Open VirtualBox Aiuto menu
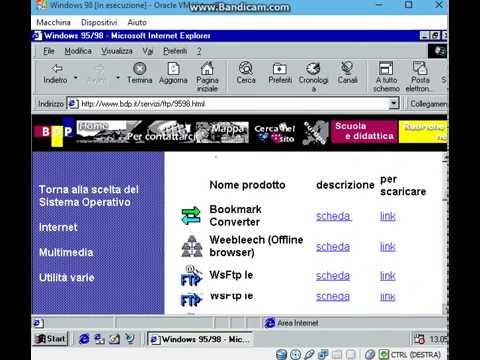480x360 pixels. point(137,22)
